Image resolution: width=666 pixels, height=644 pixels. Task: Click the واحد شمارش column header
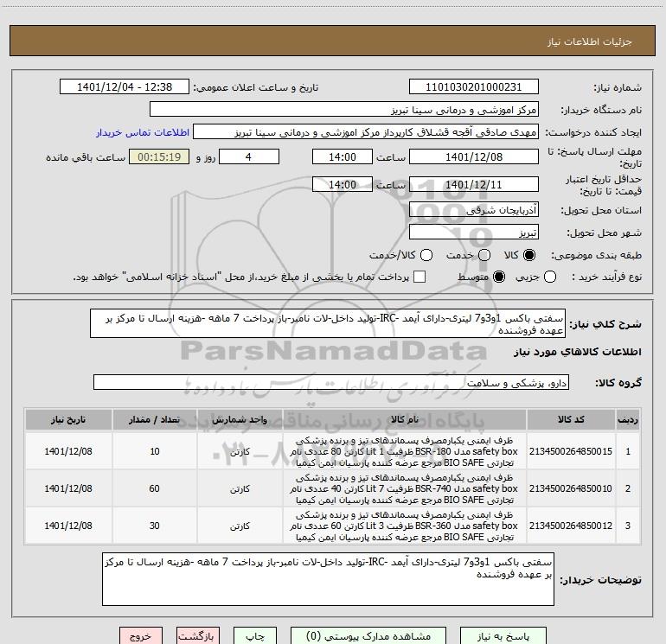coord(240,419)
